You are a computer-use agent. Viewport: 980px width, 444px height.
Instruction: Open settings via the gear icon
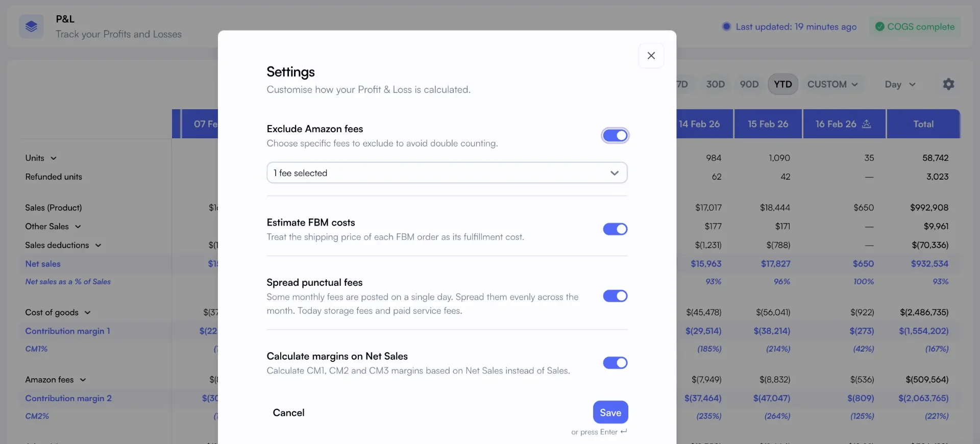coord(948,84)
